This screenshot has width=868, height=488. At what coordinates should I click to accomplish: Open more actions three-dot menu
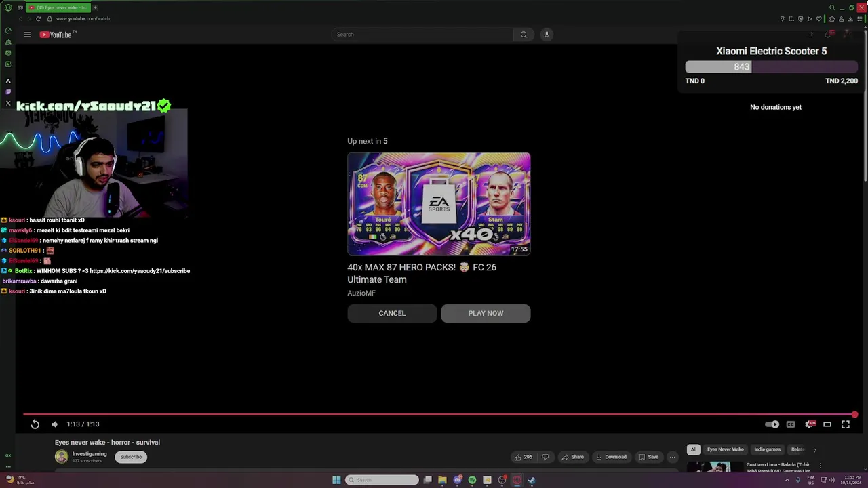point(672,457)
